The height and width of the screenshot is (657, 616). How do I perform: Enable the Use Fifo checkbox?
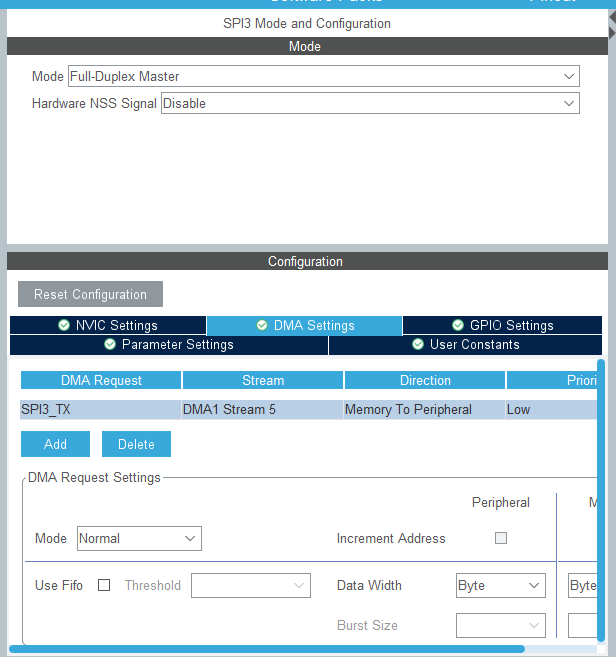click(104, 585)
